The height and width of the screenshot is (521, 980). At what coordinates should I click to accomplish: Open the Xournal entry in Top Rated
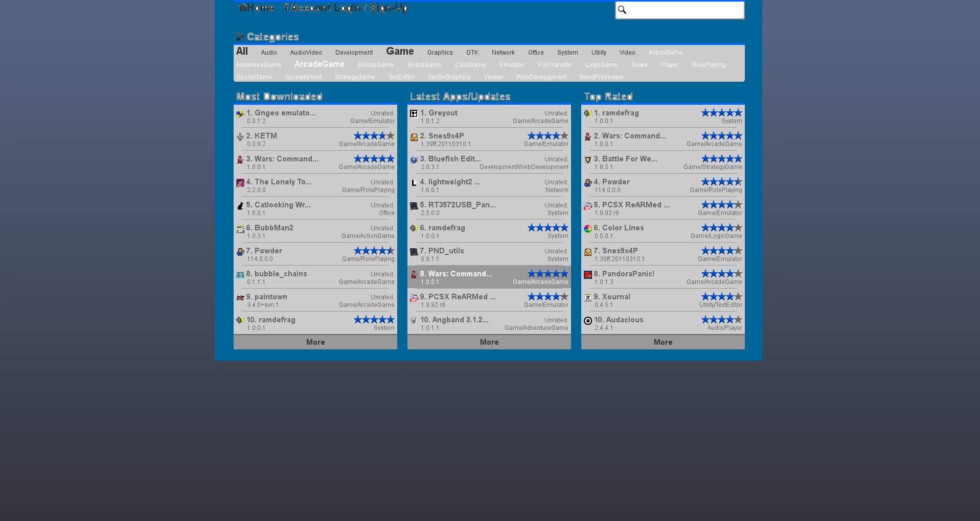616,297
